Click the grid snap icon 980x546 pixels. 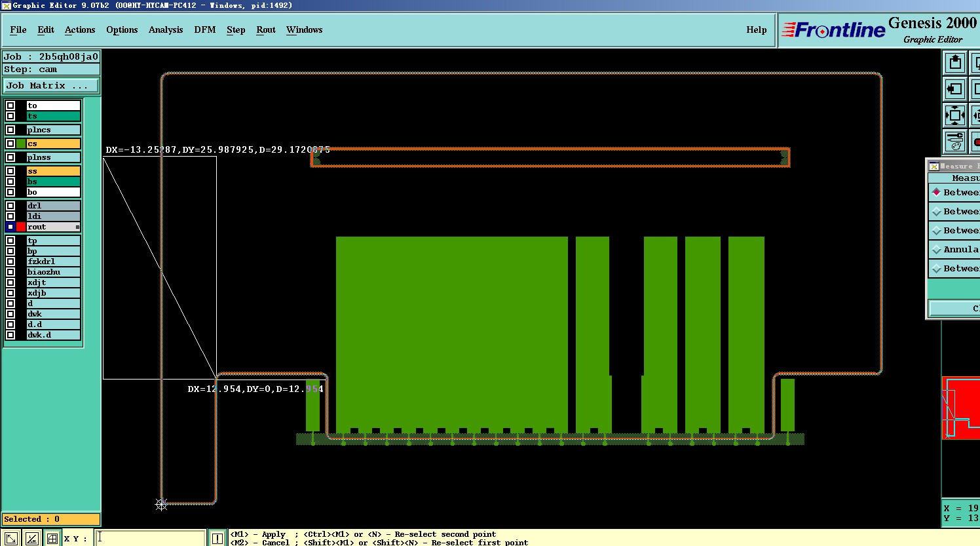(x=52, y=539)
